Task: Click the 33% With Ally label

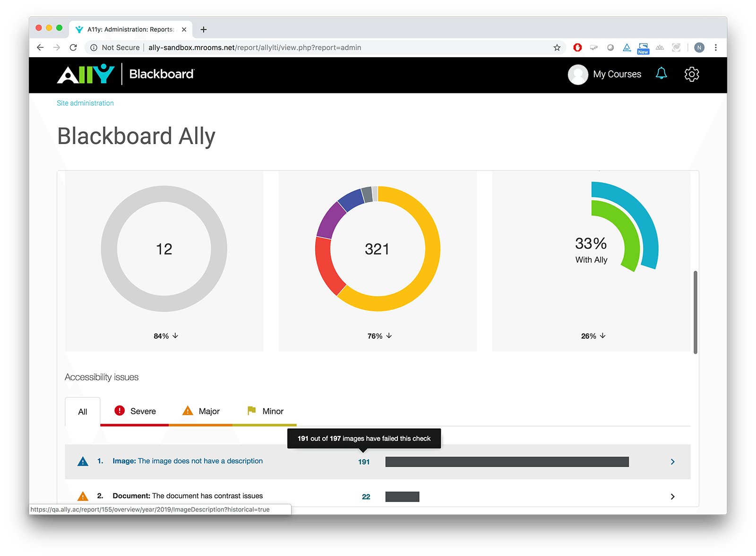Action: pyautogui.click(x=591, y=250)
